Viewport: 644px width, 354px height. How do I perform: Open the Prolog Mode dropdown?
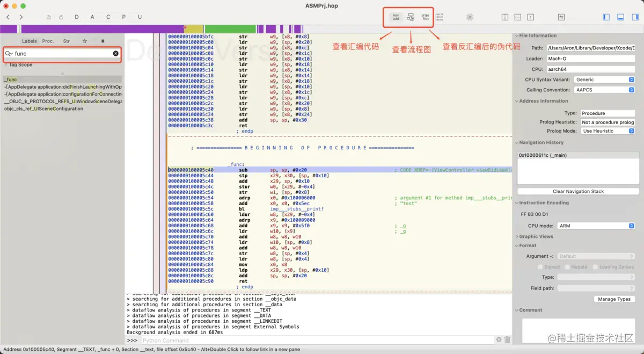(608, 131)
